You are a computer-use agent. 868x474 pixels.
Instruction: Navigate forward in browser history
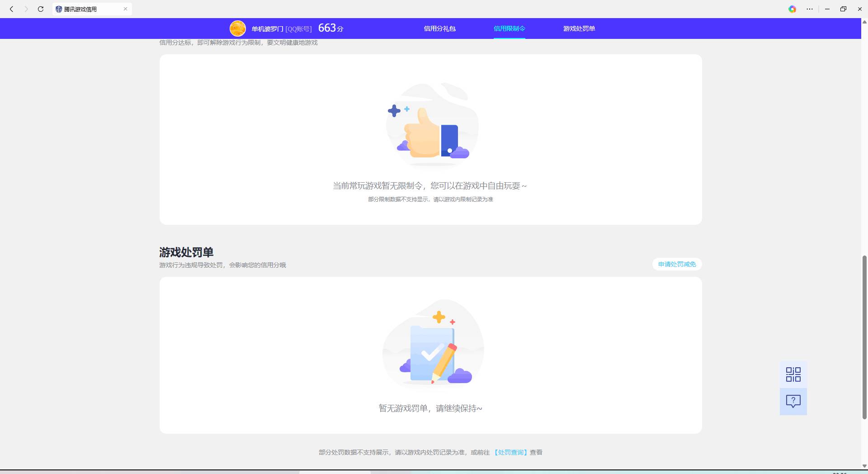[x=26, y=9]
